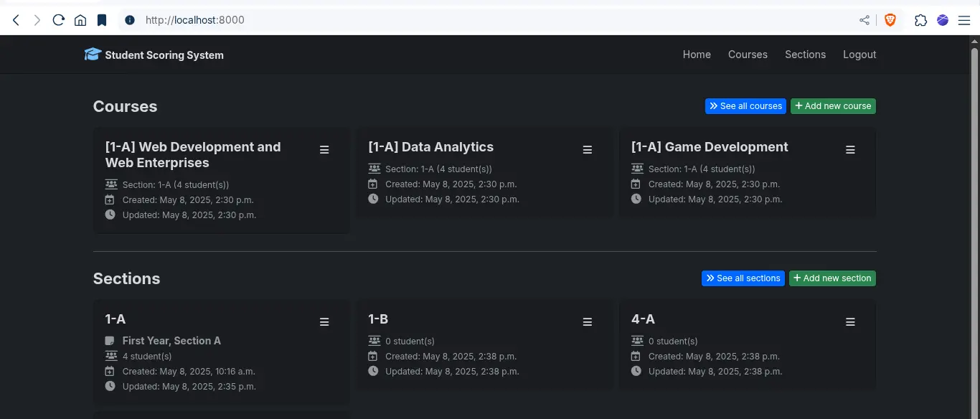
Task: Open the browser hamburger menu
Action: [964, 20]
